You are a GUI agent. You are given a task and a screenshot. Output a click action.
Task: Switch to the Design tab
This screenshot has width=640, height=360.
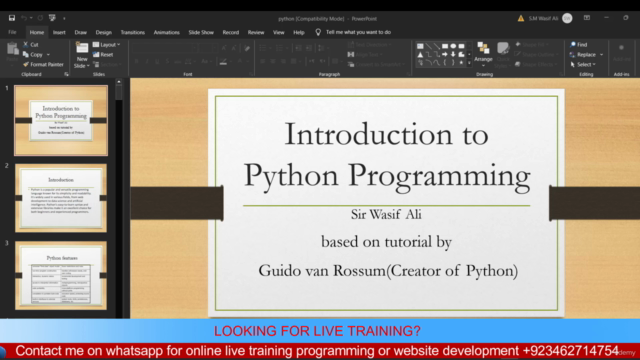coord(104,32)
